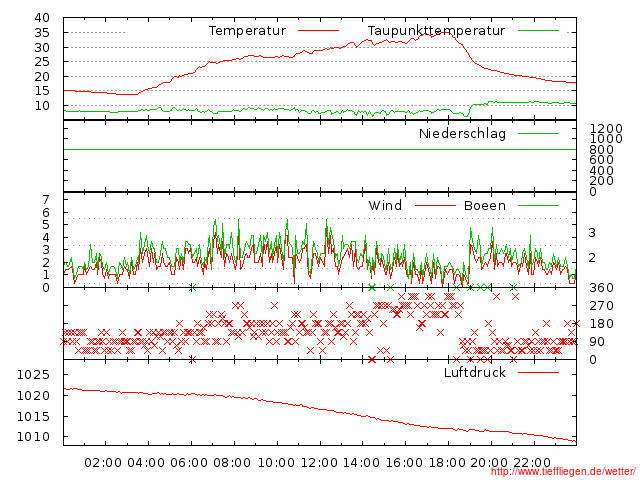Click the 16:00 time axis label
Viewport: 640px width, 480px height.
[x=404, y=463]
